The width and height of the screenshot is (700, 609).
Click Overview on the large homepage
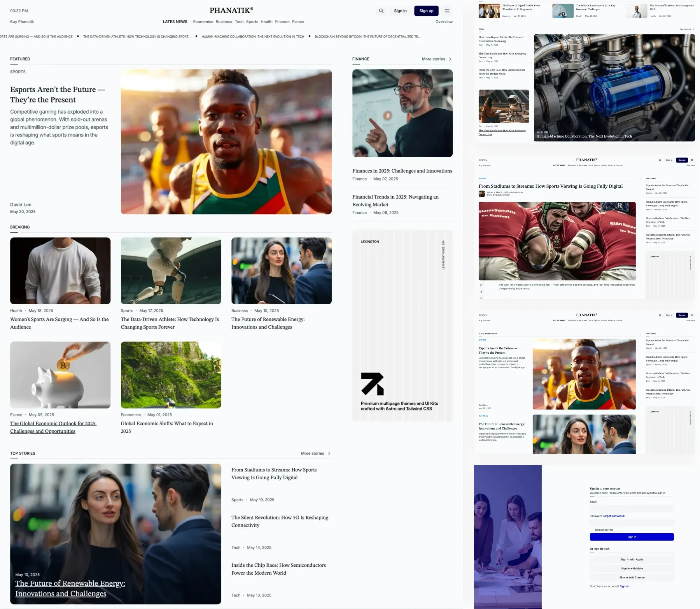444,22
